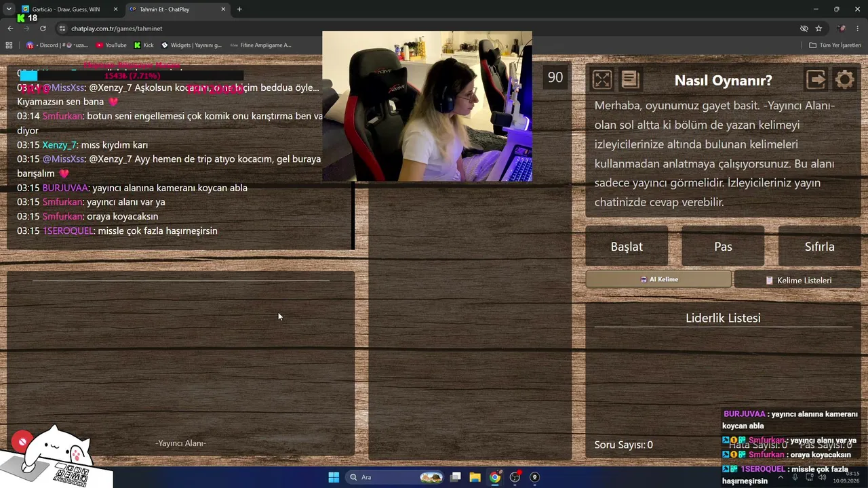Open the document notes icon beside fullscreen
The image size is (868, 488).
pyautogui.click(x=630, y=80)
